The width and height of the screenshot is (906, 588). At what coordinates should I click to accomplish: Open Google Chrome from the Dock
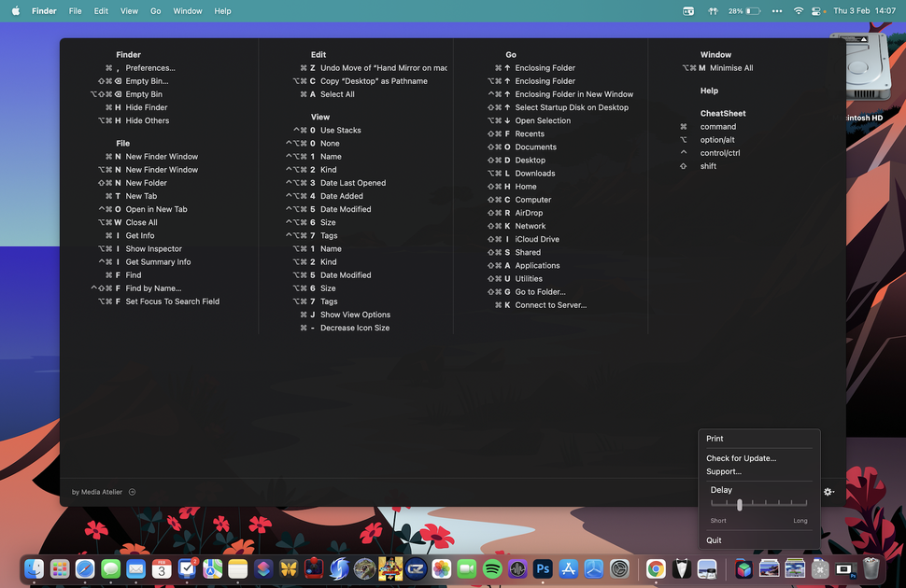(655, 568)
